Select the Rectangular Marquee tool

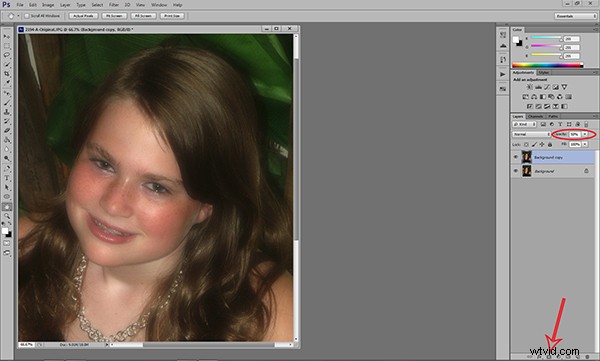7,46
